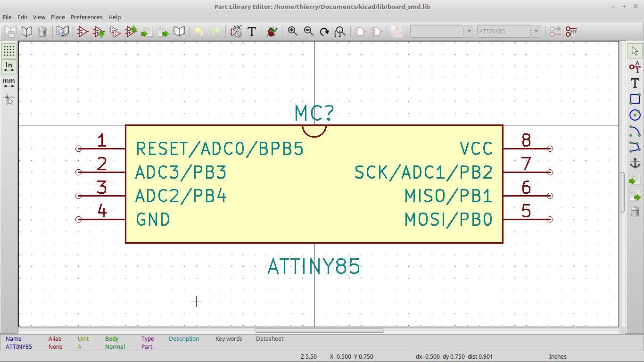Export current drawing in the right toolbar
Image resolution: width=644 pixels, height=362 pixels.
point(635,196)
